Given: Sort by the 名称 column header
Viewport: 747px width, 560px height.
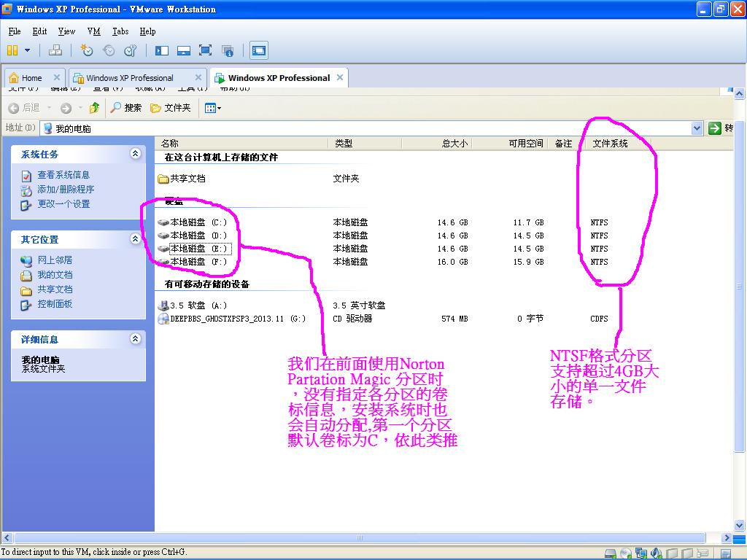Looking at the screenshot, I should point(241,144).
